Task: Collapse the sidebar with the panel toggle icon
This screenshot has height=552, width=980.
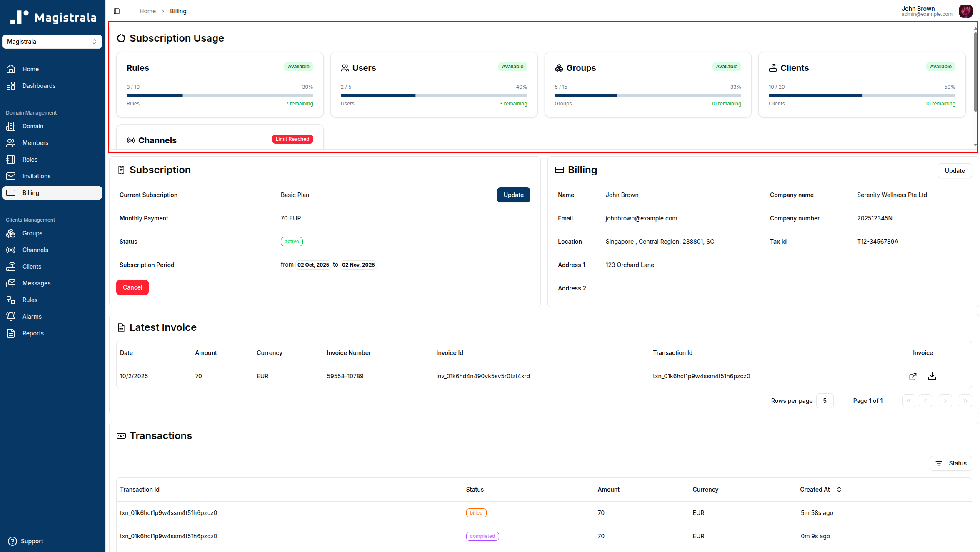Action: point(117,11)
